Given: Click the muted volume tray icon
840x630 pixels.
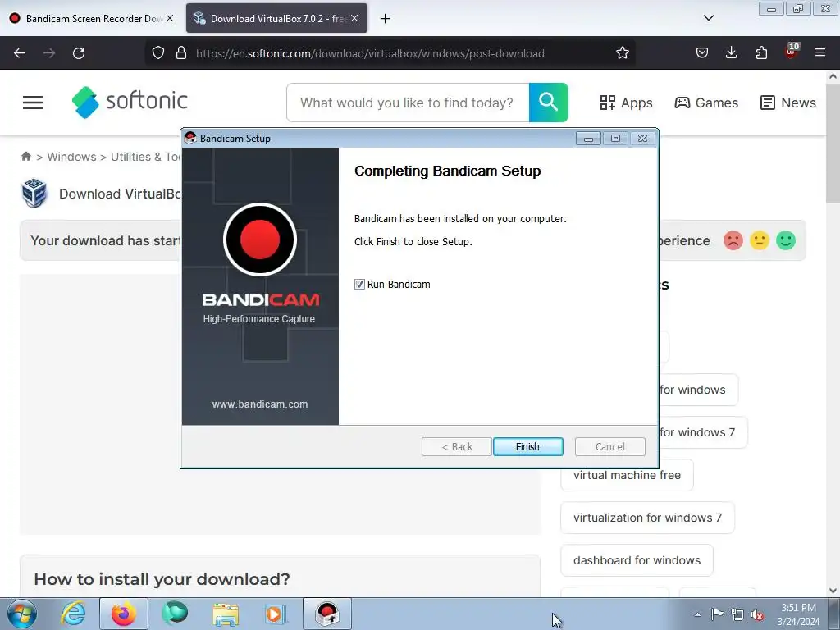Looking at the screenshot, I should coord(757,614).
